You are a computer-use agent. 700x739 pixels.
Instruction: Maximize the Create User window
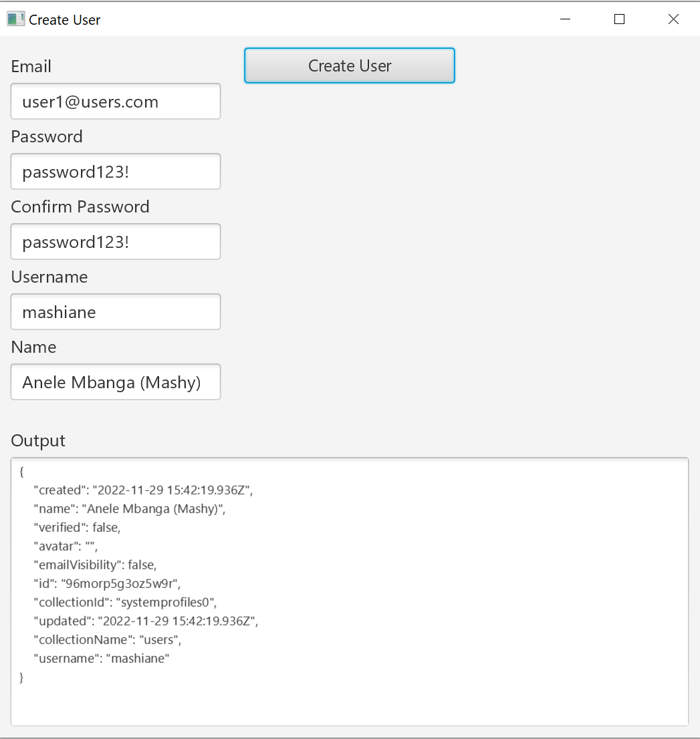(x=619, y=19)
